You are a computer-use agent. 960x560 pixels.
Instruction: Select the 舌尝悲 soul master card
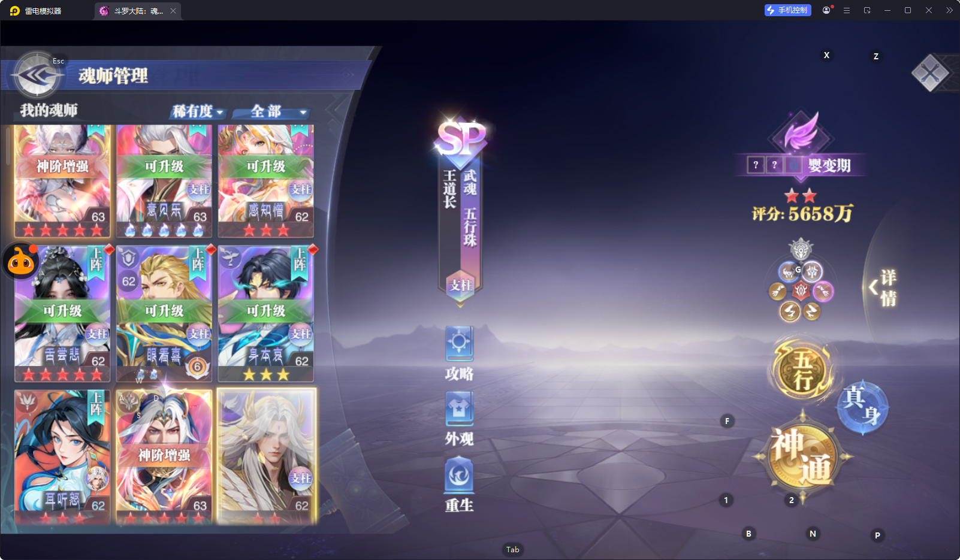[62, 314]
